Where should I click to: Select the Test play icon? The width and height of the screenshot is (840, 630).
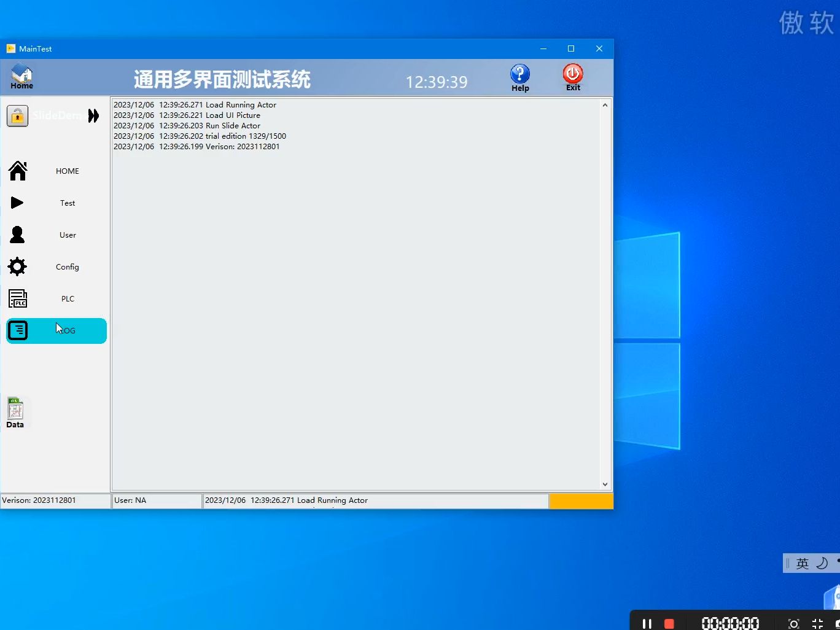pos(17,203)
